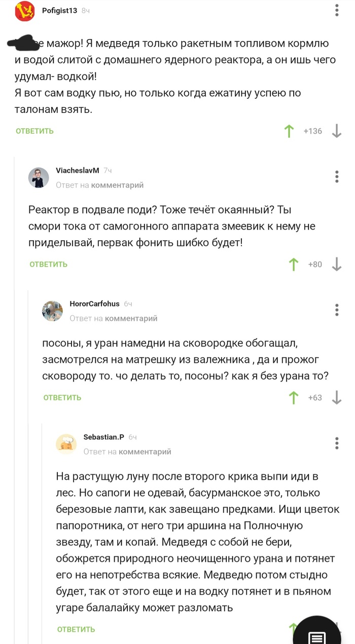Viewport: 355px width, 644px height.
Task: Reply to Pofigist13's comment
Action: pyautogui.click(x=34, y=131)
